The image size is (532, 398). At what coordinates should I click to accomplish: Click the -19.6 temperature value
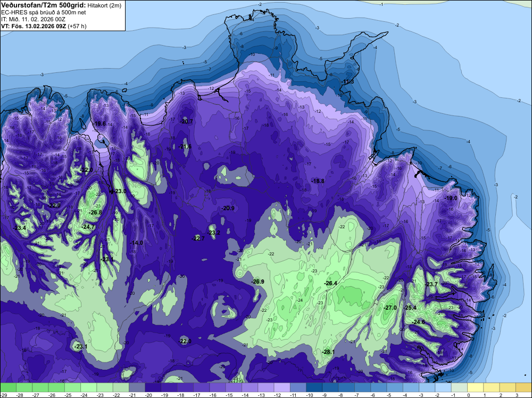coord(100,124)
